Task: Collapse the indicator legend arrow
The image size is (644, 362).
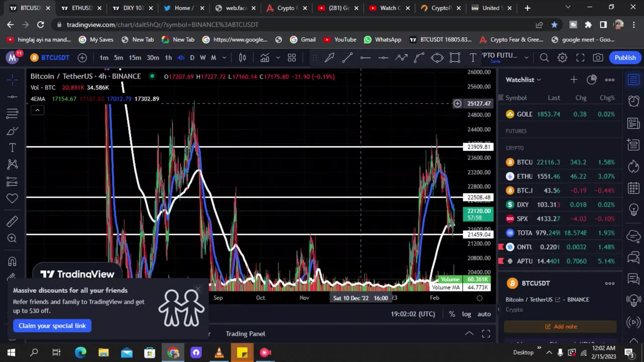Action: coord(37,110)
